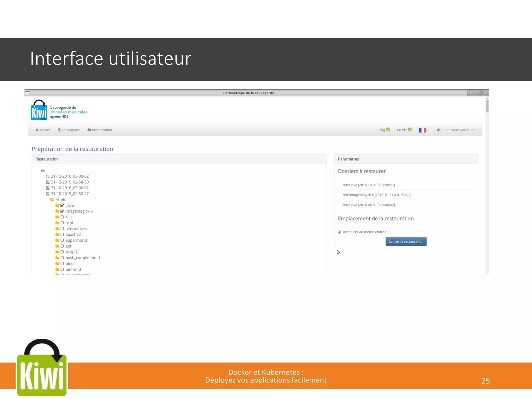Image resolution: width=532 pixels, height=399 pixels.
Task: Uncheck the ImageMagick-6 folder checkbox
Action: 62,211
